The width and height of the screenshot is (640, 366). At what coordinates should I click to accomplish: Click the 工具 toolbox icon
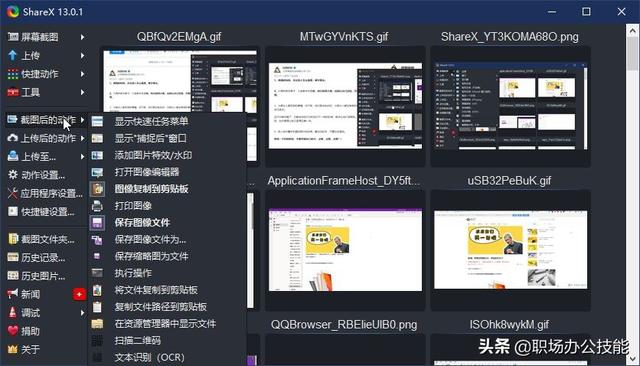coord(13,92)
